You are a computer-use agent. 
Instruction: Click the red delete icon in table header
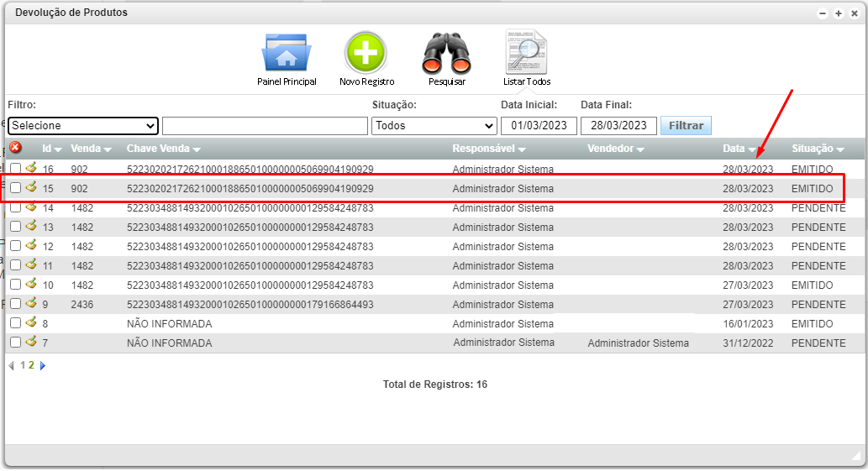[x=16, y=148]
